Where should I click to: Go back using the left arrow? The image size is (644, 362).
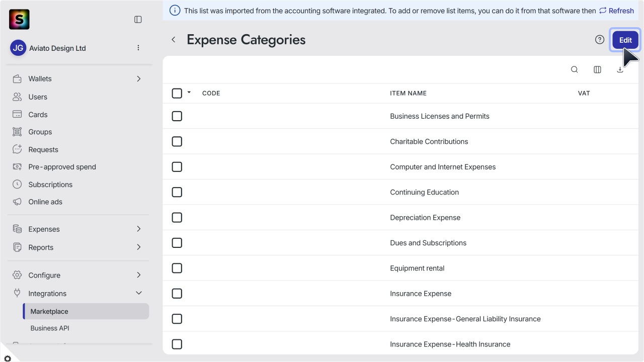pos(174,40)
